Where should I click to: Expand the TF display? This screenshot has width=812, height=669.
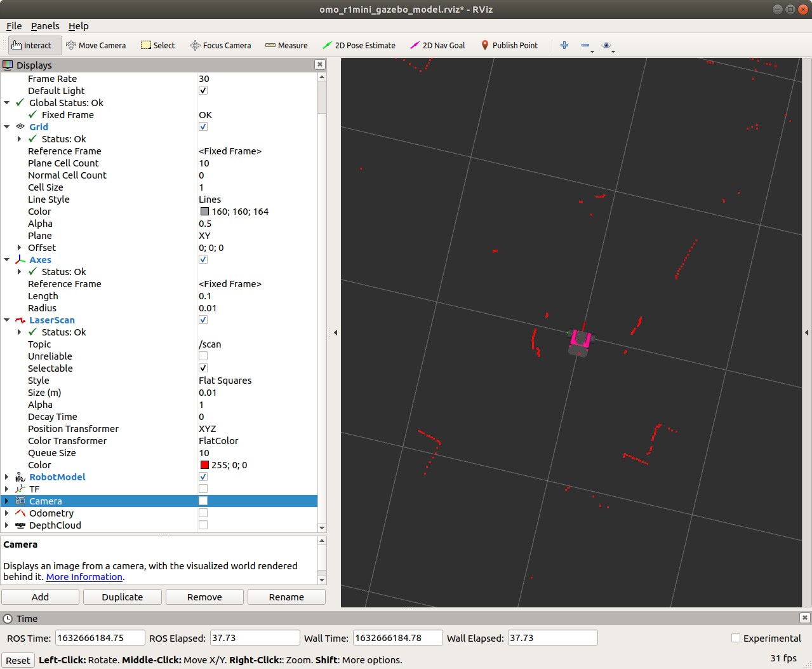[x=7, y=489]
